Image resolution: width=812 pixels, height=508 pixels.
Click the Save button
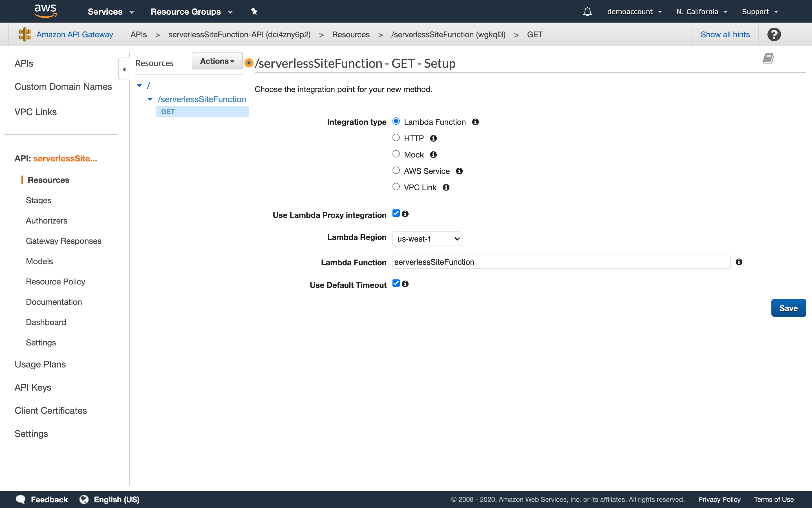tap(789, 308)
